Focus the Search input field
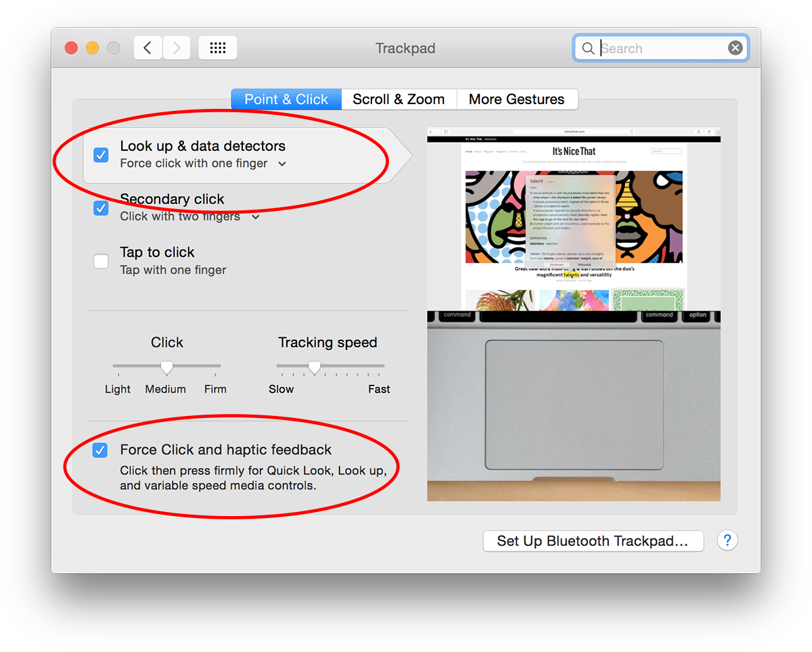The height and width of the screenshot is (652, 812). (661, 48)
